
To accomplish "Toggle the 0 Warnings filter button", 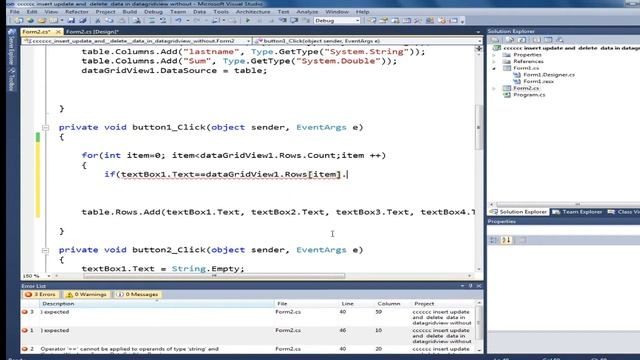I will pos(86,294).
